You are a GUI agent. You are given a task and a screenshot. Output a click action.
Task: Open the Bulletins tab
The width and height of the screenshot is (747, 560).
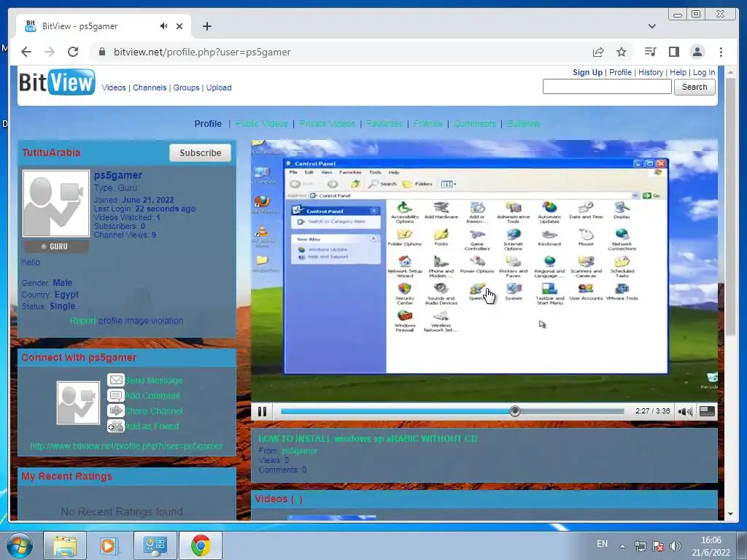pyautogui.click(x=524, y=124)
